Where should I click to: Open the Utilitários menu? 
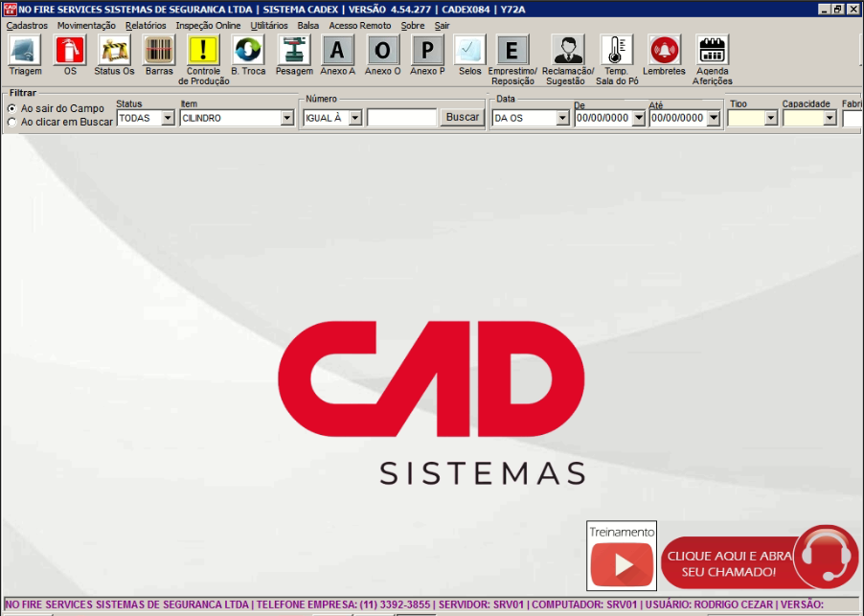click(269, 25)
